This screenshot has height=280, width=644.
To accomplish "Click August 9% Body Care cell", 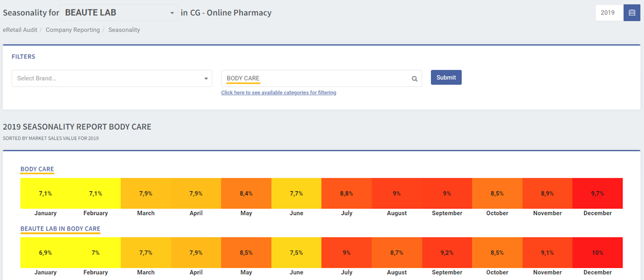I will (396, 193).
